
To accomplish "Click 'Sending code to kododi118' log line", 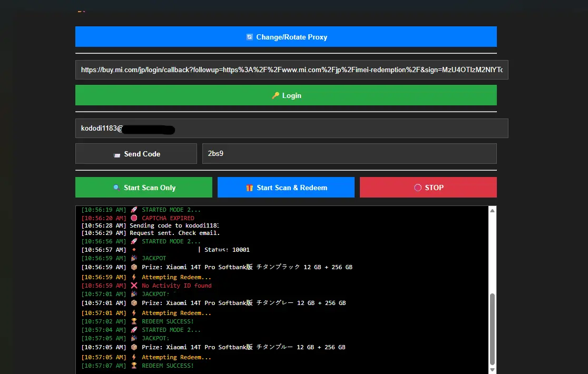I will click(150, 225).
